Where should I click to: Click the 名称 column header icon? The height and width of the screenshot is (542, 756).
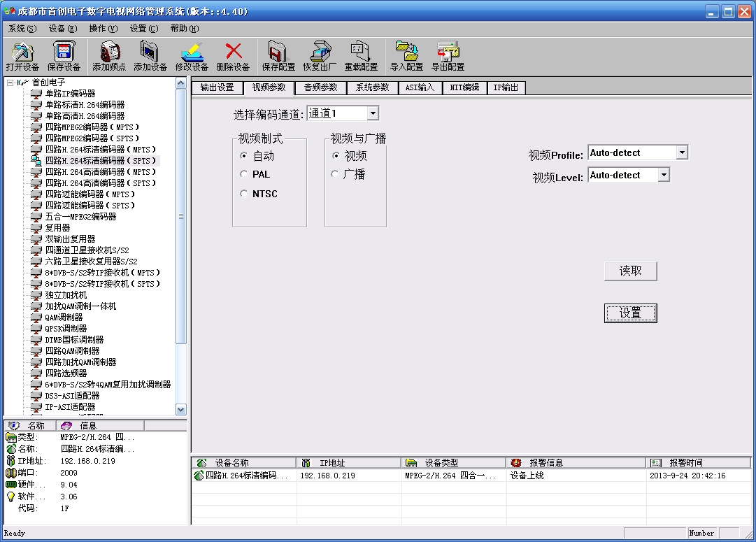pyautogui.click(x=14, y=425)
